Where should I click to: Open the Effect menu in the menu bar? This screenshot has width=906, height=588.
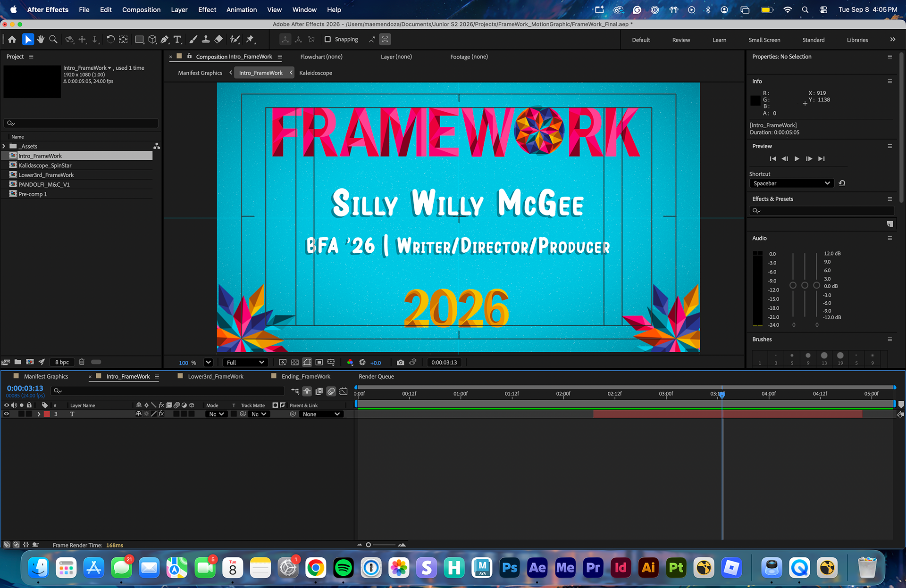pyautogui.click(x=207, y=9)
